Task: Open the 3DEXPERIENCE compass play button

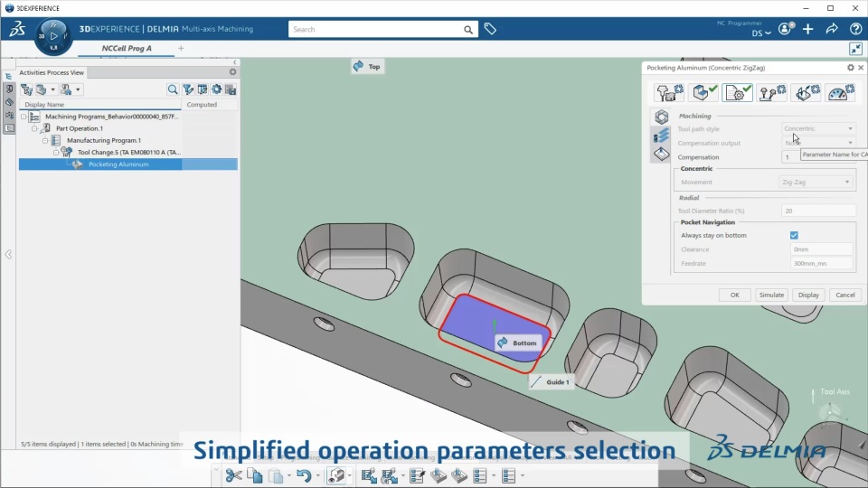Action: [x=53, y=36]
